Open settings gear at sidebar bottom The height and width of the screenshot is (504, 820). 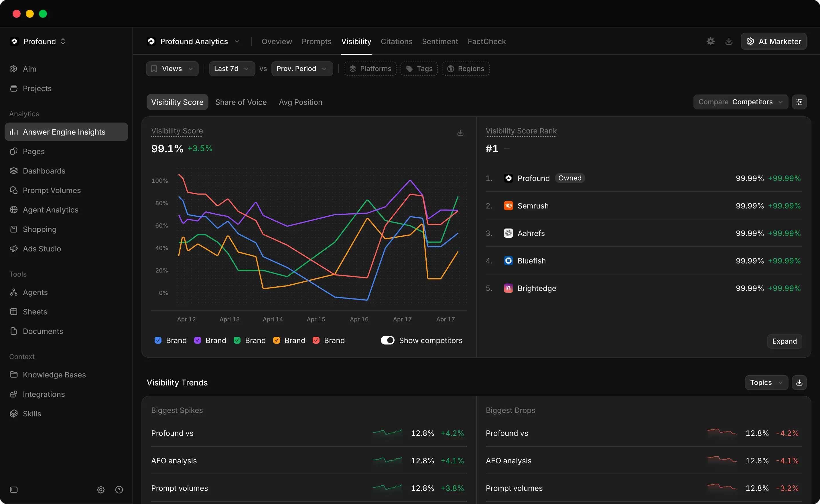tap(100, 490)
